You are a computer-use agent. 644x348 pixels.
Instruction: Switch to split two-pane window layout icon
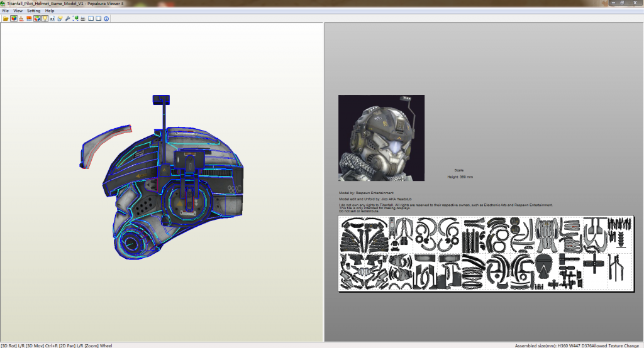pos(91,18)
